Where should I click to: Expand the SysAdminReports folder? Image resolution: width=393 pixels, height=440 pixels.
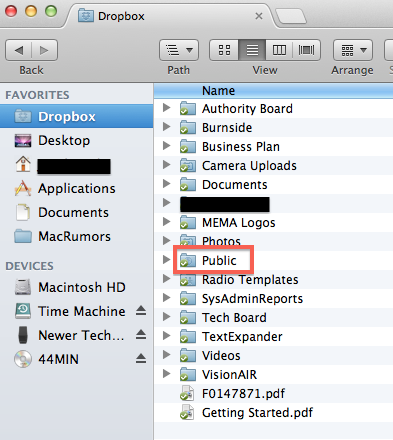(x=166, y=298)
